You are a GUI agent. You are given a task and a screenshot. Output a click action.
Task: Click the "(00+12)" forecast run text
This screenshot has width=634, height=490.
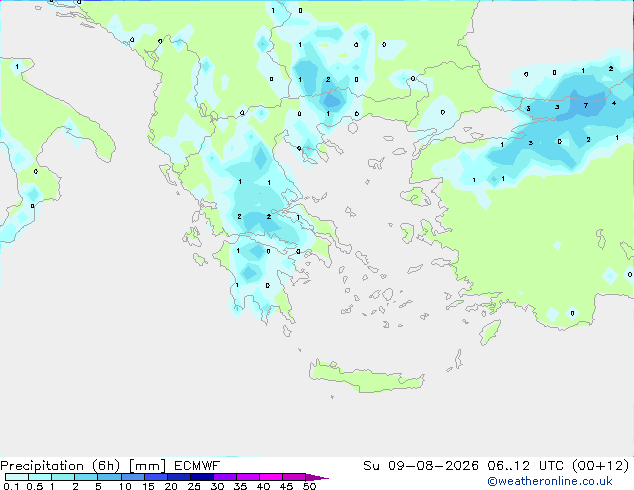(x=600, y=466)
